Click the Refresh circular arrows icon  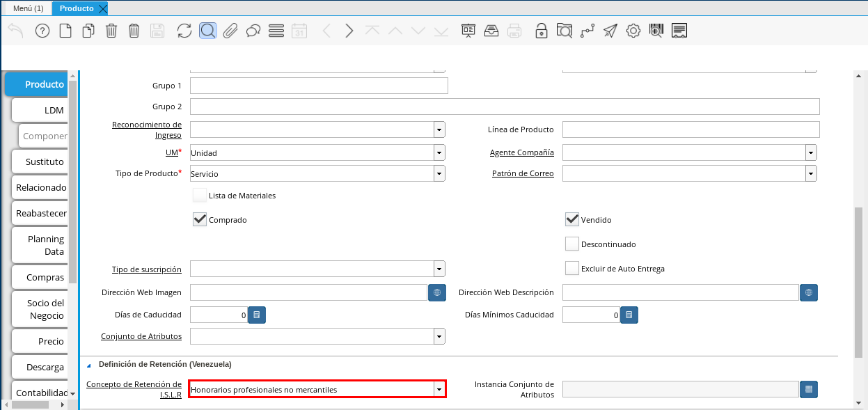184,31
